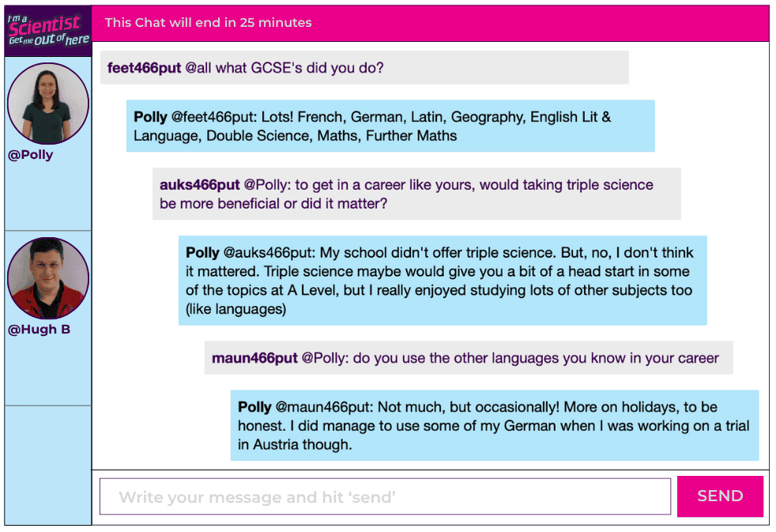Click the I'm a Scientist logo
The height and width of the screenshot is (532, 776).
(x=47, y=31)
